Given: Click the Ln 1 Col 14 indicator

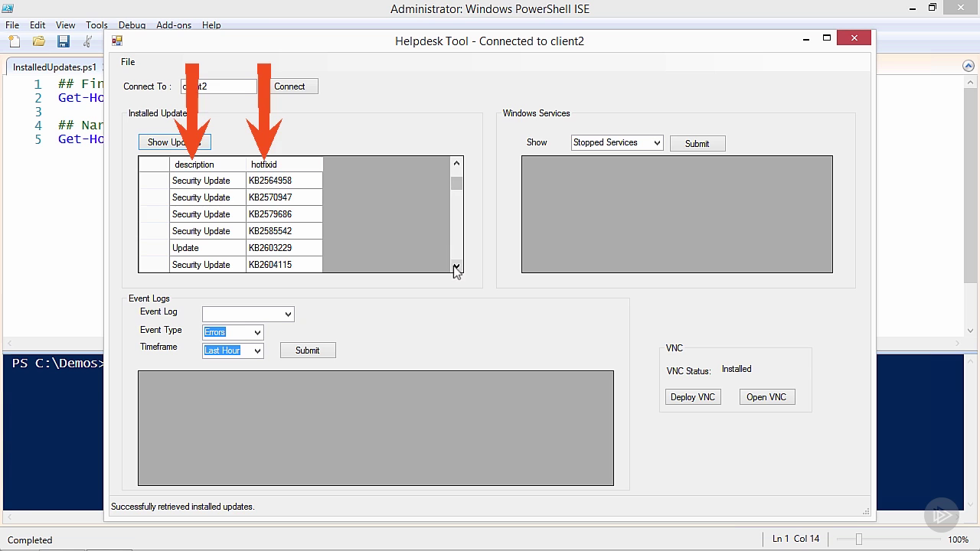Looking at the screenshot, I should (x=795, y=539).
